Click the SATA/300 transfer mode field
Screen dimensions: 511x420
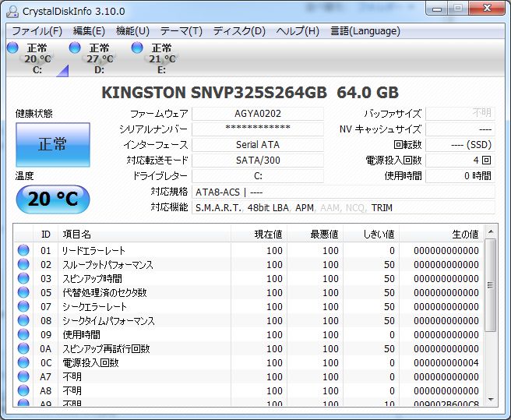[258, 161]
